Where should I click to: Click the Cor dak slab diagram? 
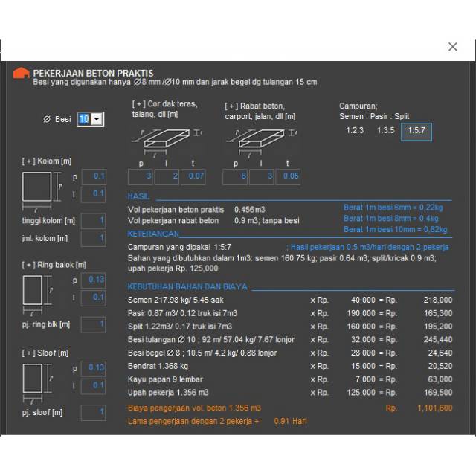167,142
